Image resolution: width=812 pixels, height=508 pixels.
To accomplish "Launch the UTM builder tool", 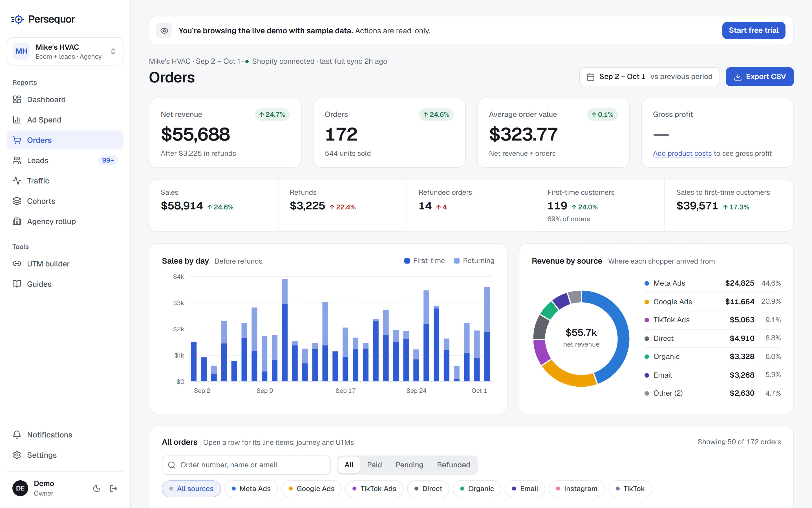I will click(65, 264).
